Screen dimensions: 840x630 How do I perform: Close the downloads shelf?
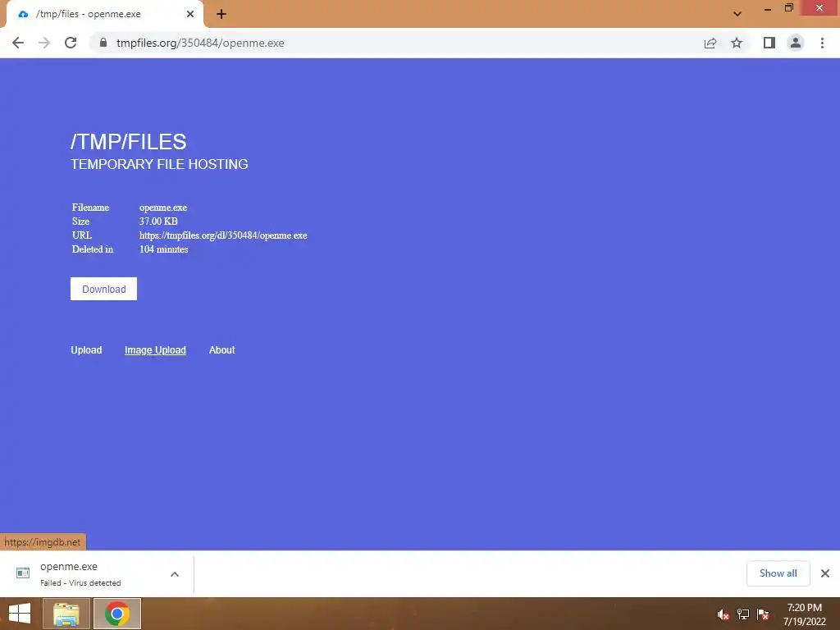pos(825,573)
